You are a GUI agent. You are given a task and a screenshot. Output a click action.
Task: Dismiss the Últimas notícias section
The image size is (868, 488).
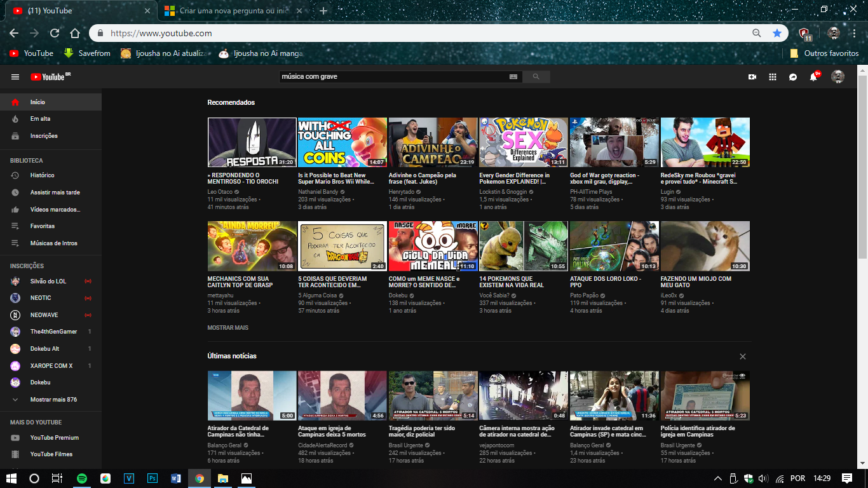[x=743, y=356]
